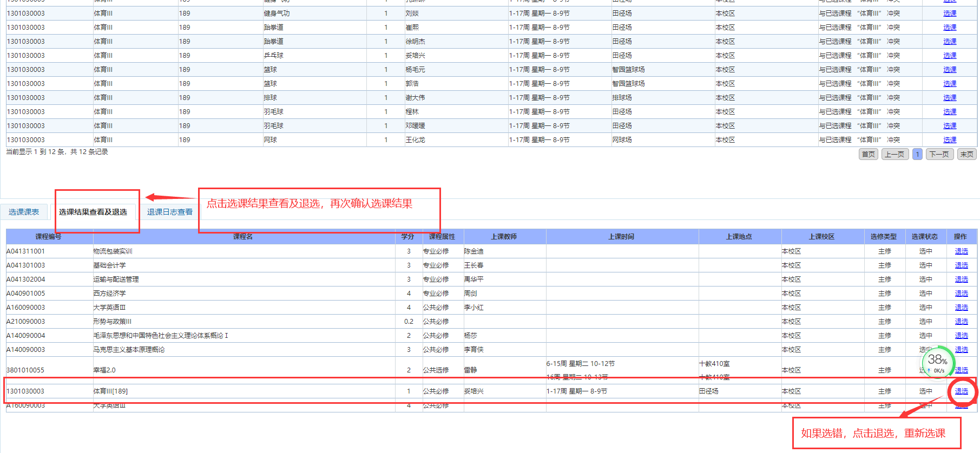
Task: Click 选课 link for 健身气功 with 刘燚
Action: [x=950, y=14]
